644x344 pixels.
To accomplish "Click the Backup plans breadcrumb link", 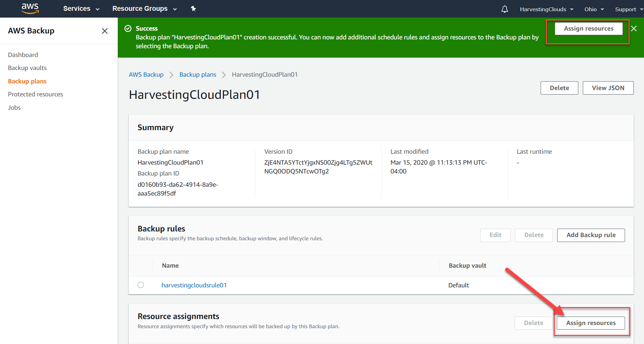I will (x=198, y=75).
